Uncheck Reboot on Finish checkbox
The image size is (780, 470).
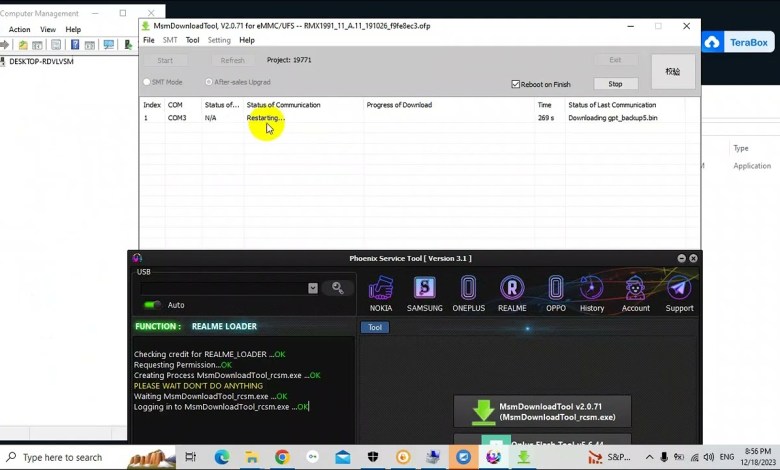(516, 84)
